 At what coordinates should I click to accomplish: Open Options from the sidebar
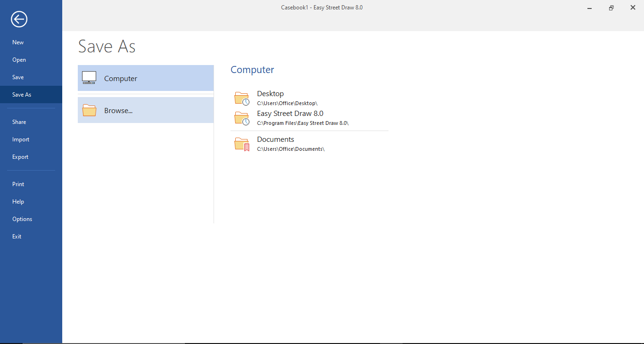coord(31,219)
